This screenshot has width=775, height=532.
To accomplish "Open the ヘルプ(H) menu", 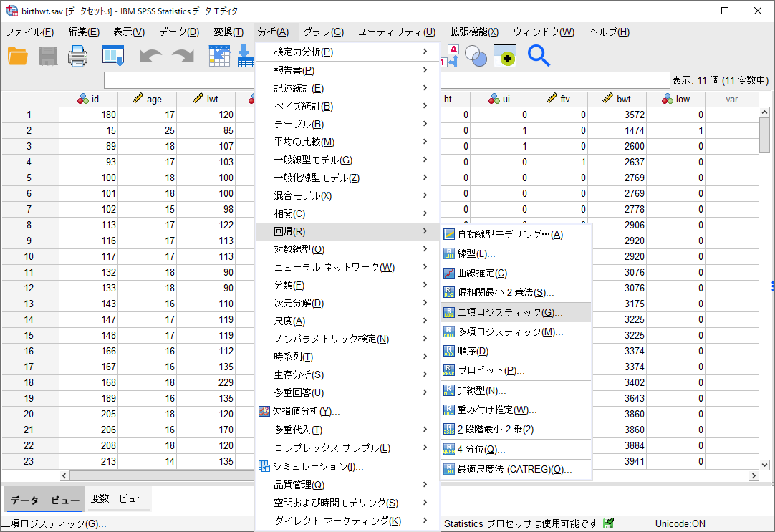I will [x=610, y=32].
